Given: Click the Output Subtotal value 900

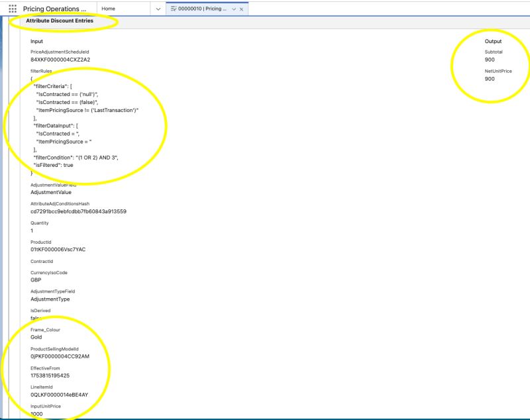Looking at the screenshot, I should 490,60.
